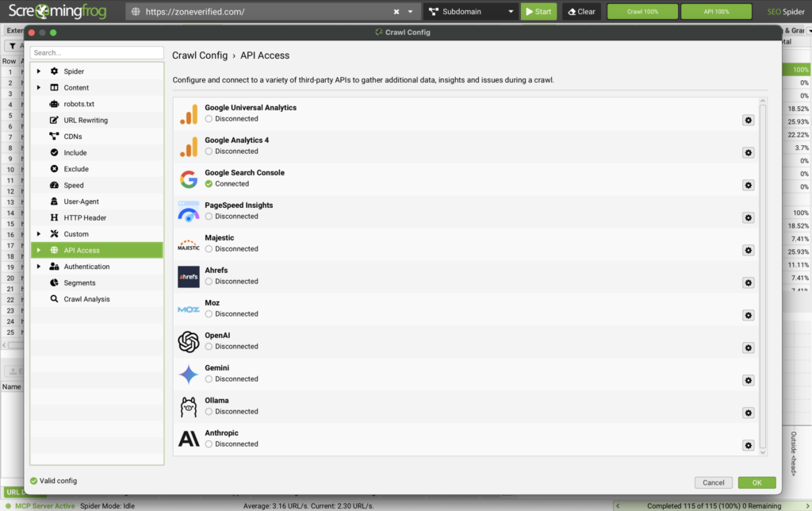812x511 pixels.
Task: Click the Anthropic logo
Action: point(189,439)
